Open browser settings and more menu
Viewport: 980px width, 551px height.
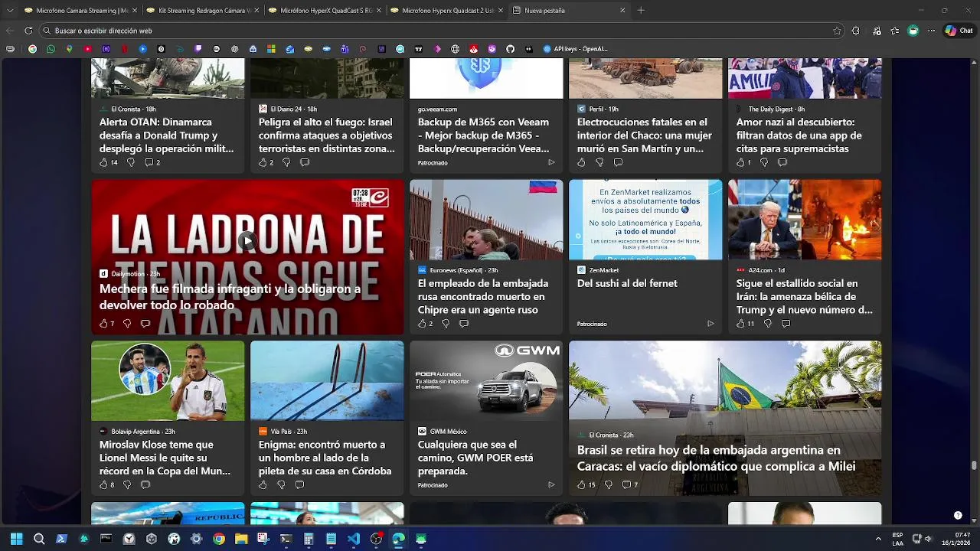pos(932,31)
